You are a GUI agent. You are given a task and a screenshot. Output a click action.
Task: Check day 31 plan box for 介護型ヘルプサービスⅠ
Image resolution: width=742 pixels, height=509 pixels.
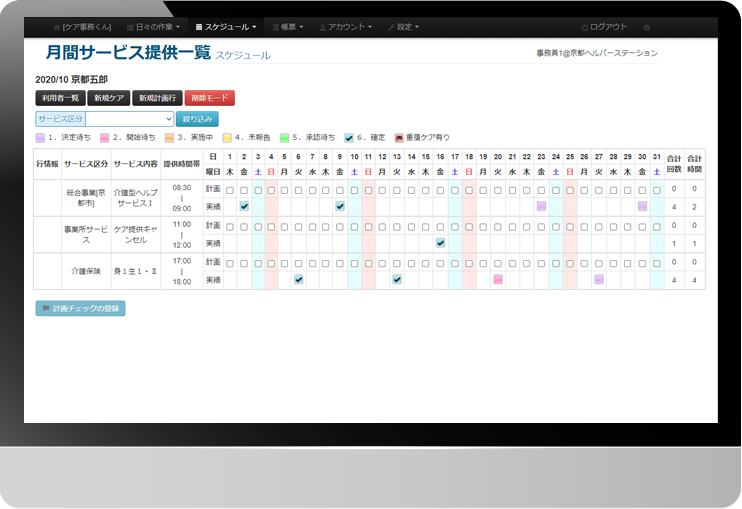tap(657, 190)
